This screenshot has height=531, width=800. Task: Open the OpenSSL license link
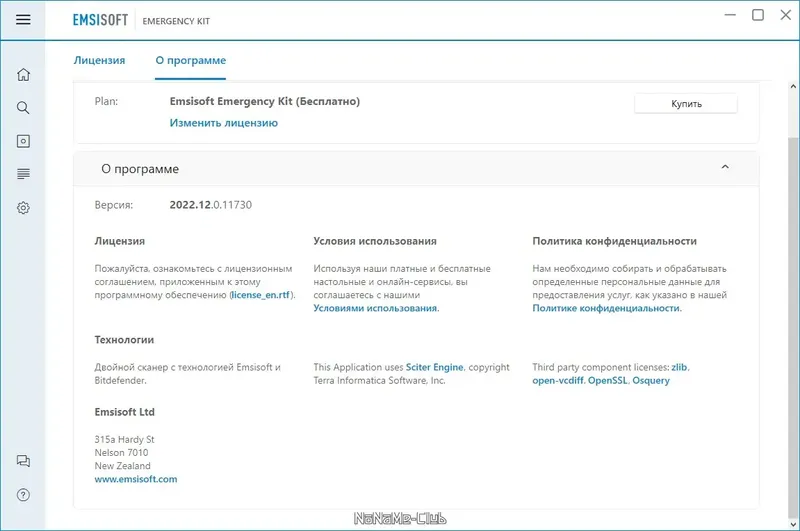click(x=608, y=381)
